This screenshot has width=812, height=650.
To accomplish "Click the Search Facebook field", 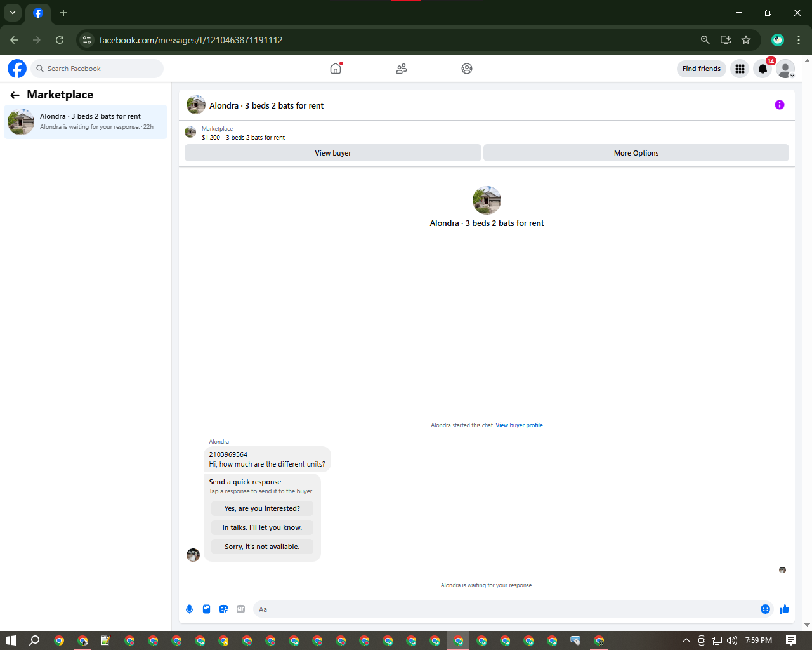I will point(97,69).
